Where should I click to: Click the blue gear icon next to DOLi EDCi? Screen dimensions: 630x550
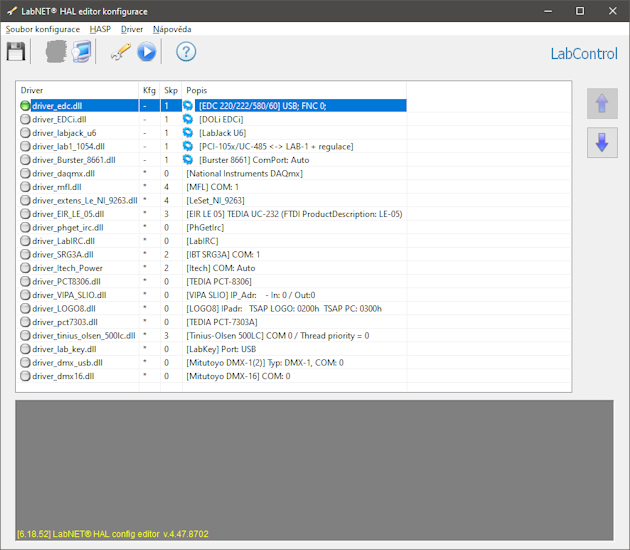point(188,119)
